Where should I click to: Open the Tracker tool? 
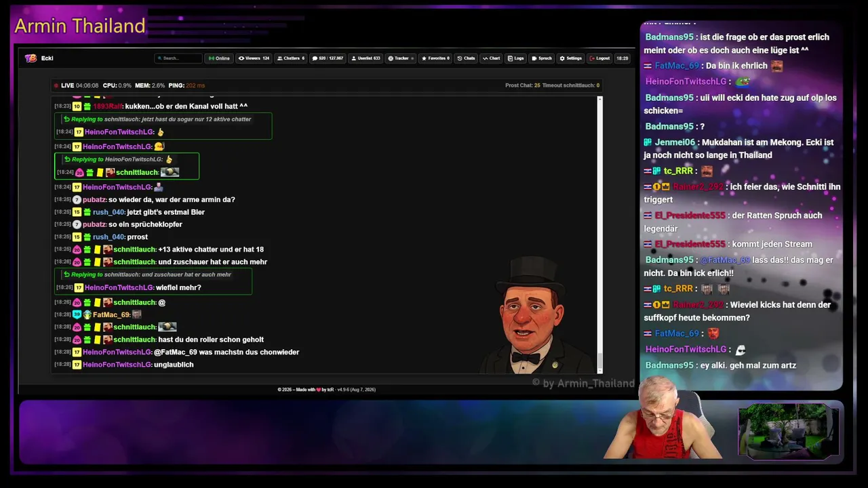click(x=401, y=58)
